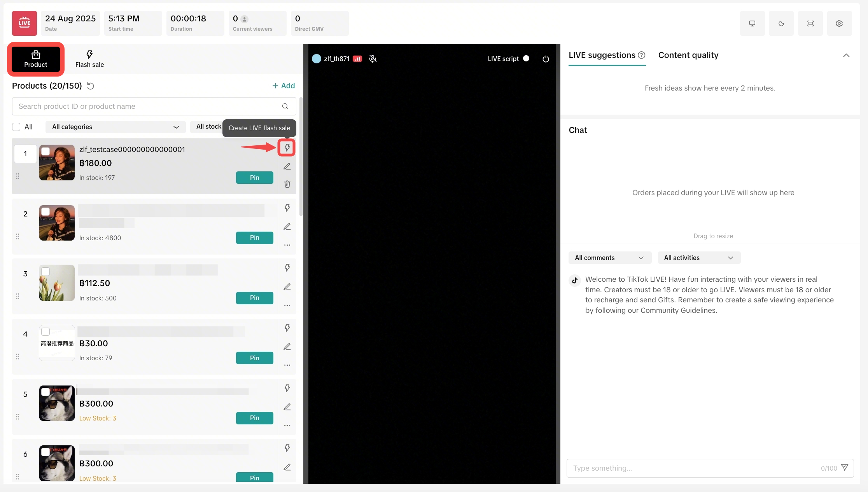Delete product 1 with the trash icon
868x492 pixels.
[287, 184]
